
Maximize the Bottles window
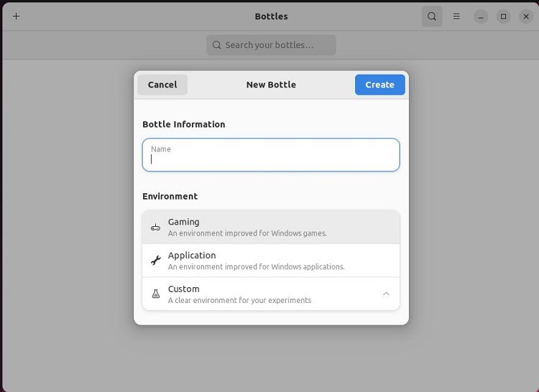[x=503, y=17]
